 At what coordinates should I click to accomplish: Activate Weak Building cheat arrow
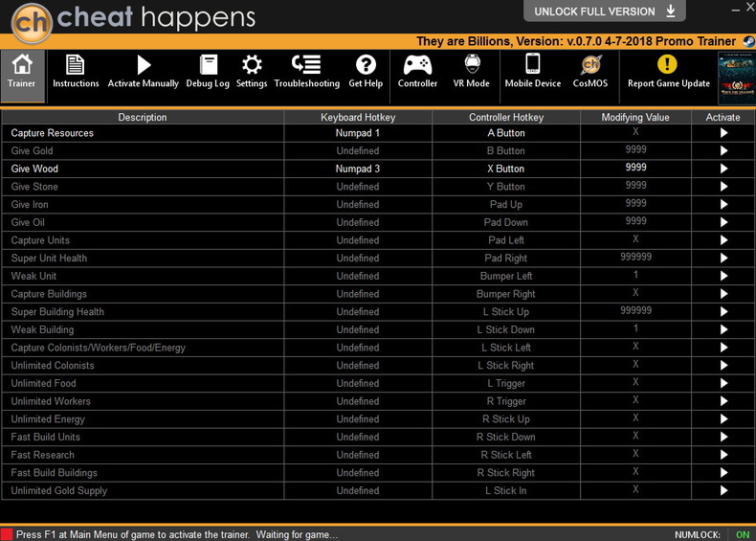pos(723,329)
